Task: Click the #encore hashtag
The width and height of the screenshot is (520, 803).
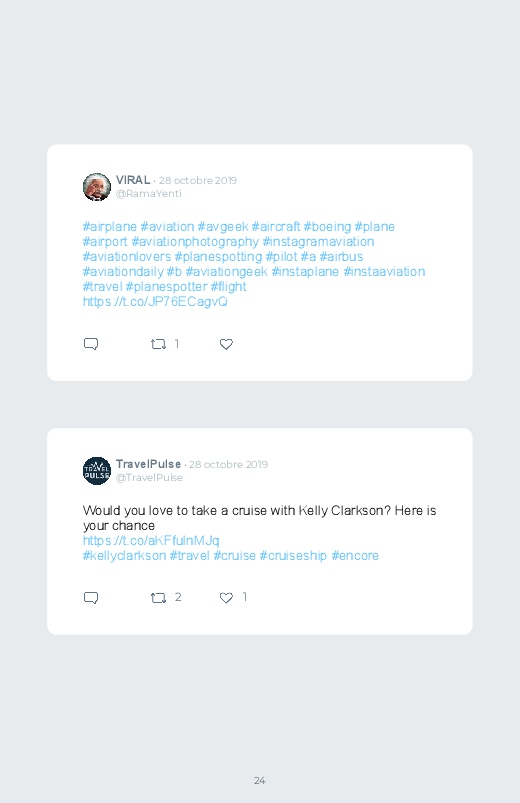Action: (x=355, y=556)
